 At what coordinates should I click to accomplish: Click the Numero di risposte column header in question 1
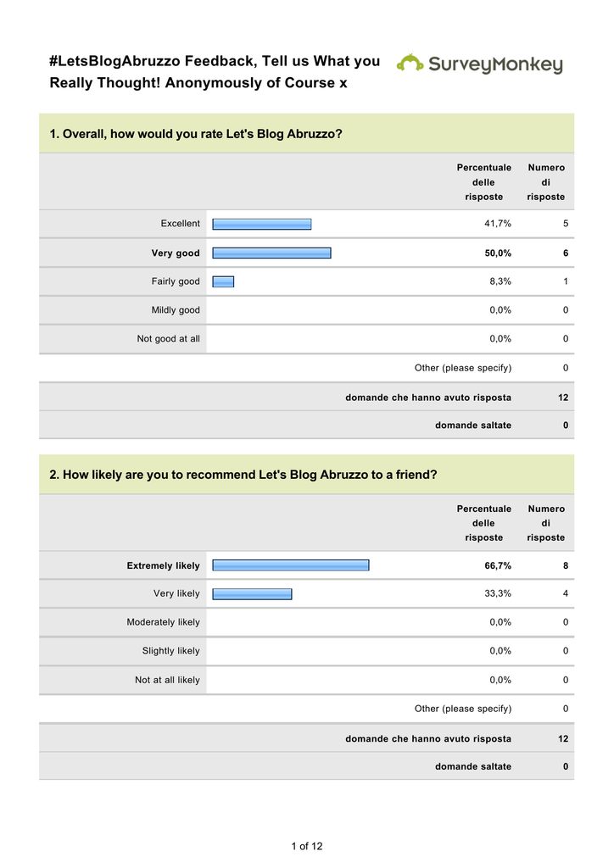[546, 182]
